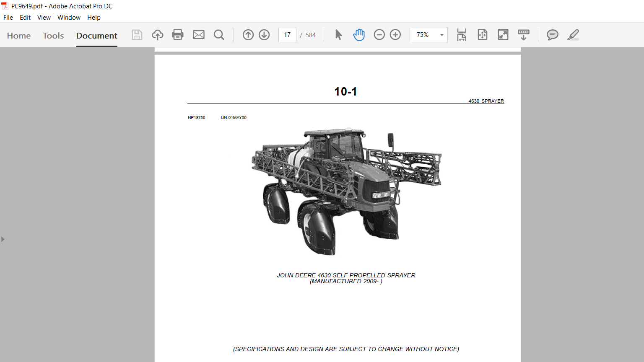Switch to the Tools tab
Image resolution: width=644 pixels, height=362 pixels.
click(53, 36)
